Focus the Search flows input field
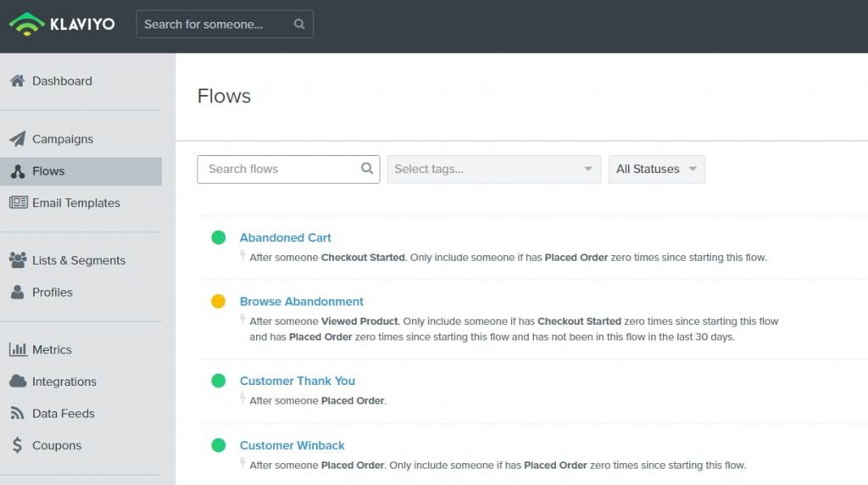This screenshot has width=868, height=485. (280, 169)
